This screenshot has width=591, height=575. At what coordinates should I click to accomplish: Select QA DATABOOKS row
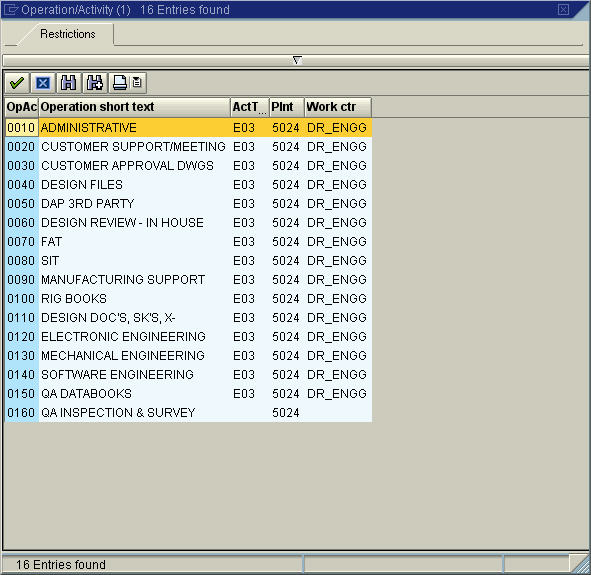pos(188,394)
